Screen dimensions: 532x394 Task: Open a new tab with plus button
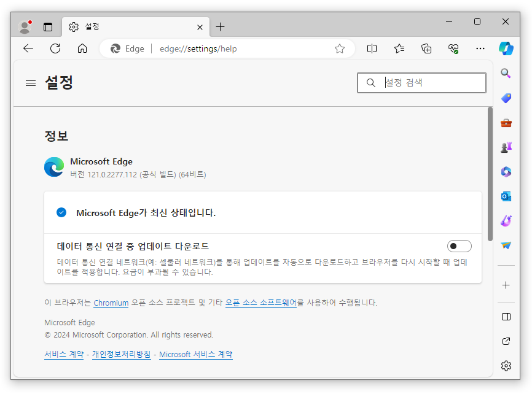coord(220,27)
